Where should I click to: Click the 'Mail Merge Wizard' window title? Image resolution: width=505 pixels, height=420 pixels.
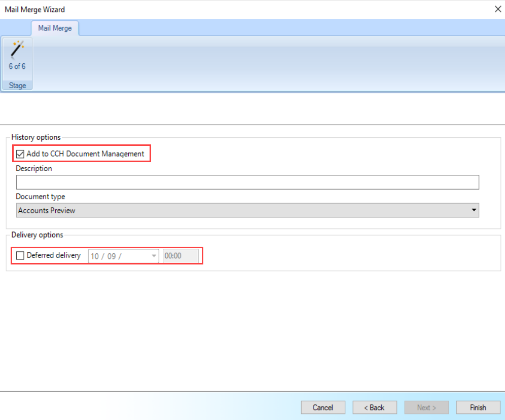point(35,10)
